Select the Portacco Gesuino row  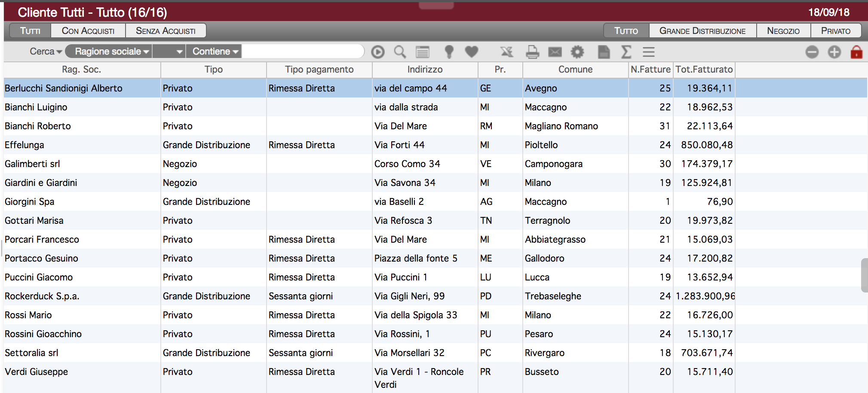436,258
